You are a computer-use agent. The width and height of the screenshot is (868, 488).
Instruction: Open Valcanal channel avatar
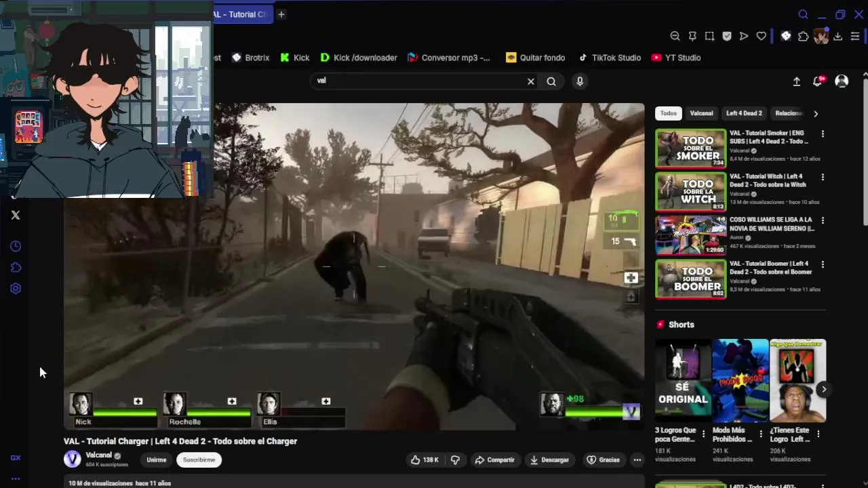click(73, 460)
